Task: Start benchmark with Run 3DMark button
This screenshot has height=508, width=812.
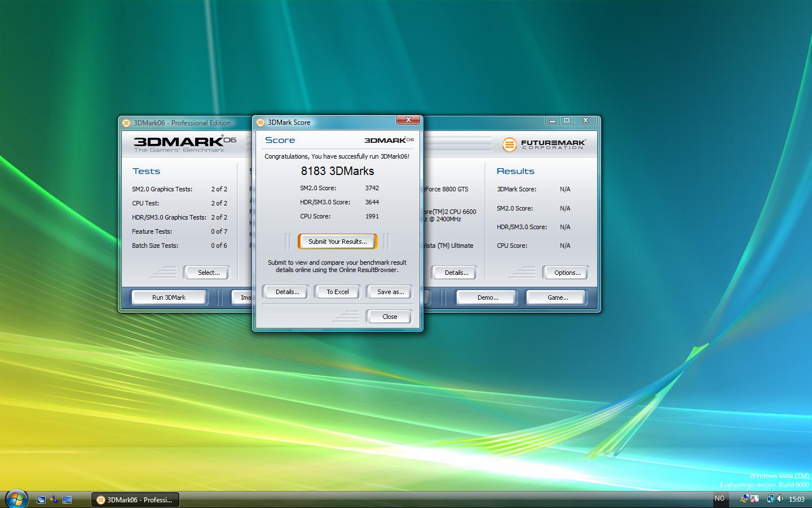Action: 169,297
